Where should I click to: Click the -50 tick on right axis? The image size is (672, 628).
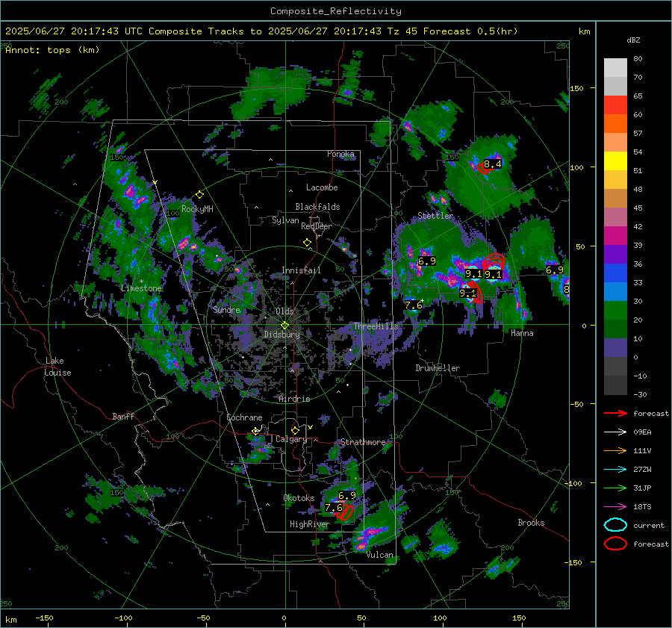(x=576, y=404)
